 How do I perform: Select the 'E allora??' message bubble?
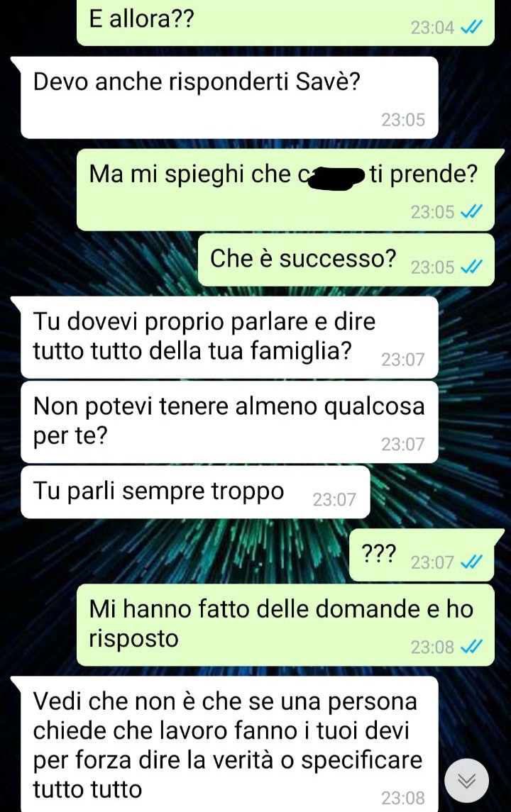click(x=285, y=22)
